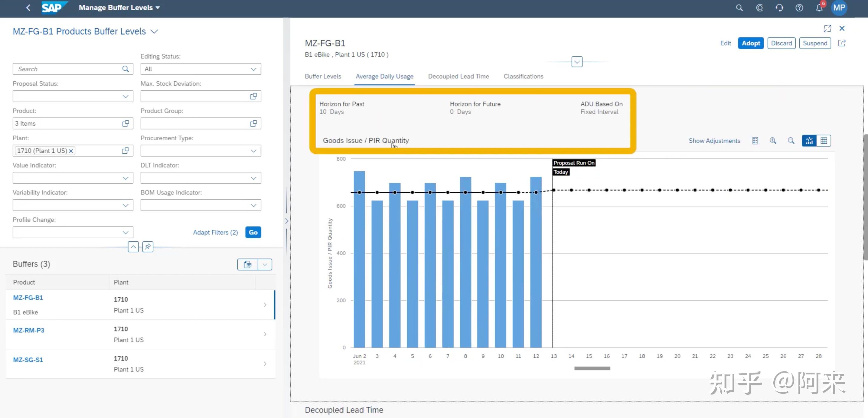Screen dimensions: 868x418
Task: Open value help for Product field
Action: pyautogui.click(x=125, y=123)
